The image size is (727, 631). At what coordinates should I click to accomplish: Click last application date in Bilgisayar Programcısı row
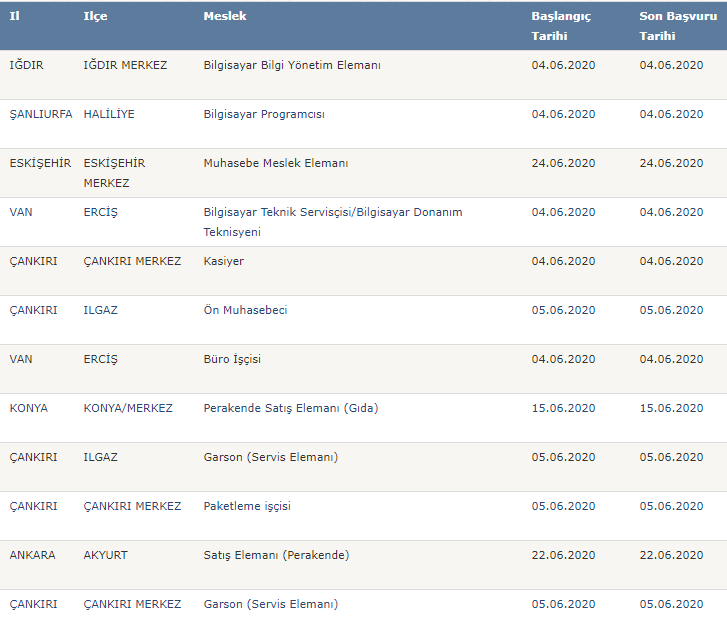tap(671, 114)
